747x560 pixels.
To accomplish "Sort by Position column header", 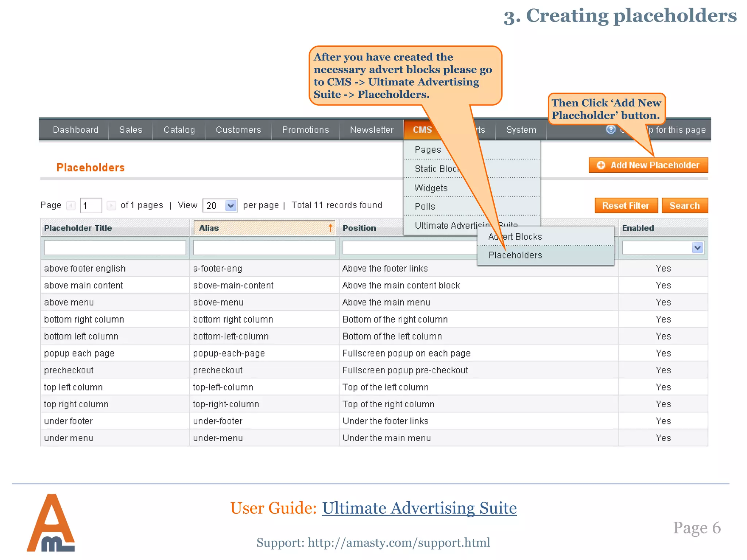I will (359, 228).
